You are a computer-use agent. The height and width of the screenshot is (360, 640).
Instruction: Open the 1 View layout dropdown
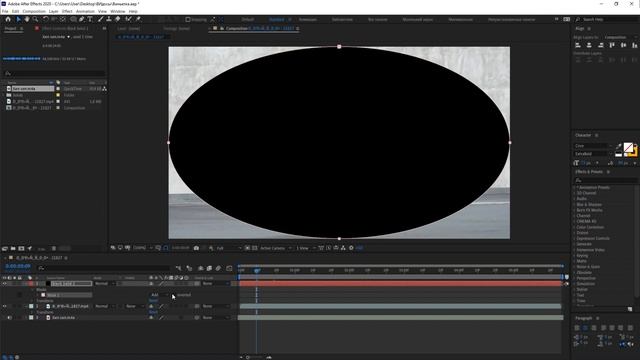(306, 248)
